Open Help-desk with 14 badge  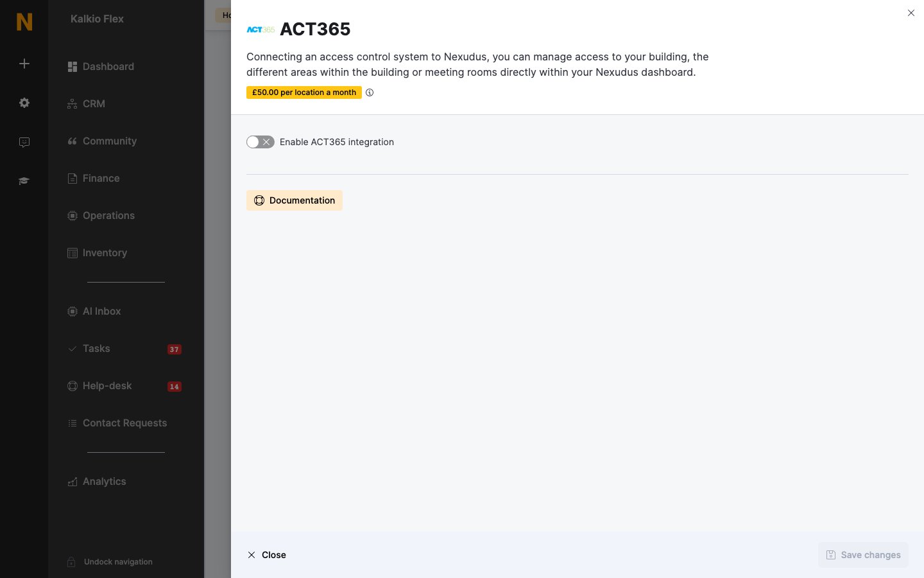pyautogui.click(x=124, y=386)
